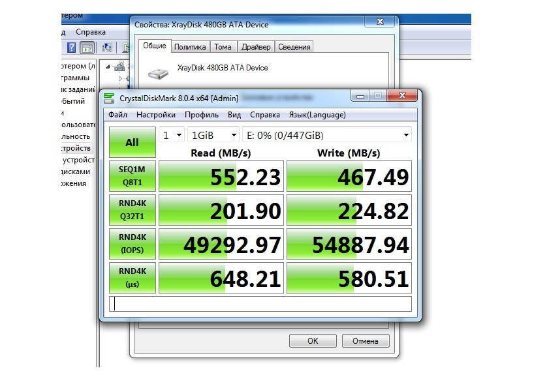
Task: Select the computer node icon in device tree
Action: [119, 66]
